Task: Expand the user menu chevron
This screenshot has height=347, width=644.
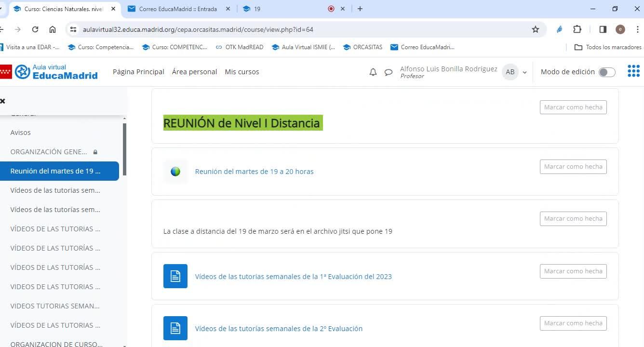Action: 524,72
